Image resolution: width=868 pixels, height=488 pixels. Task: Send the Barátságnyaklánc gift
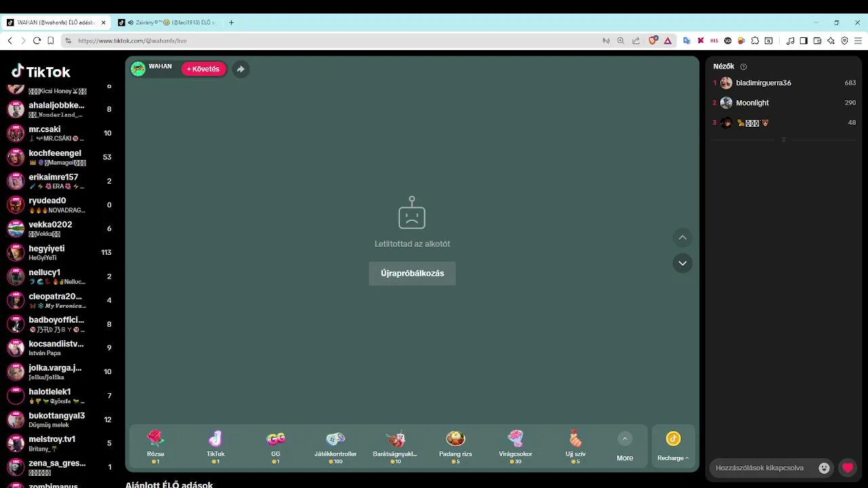pyautogui.click(x=395, y=447)
